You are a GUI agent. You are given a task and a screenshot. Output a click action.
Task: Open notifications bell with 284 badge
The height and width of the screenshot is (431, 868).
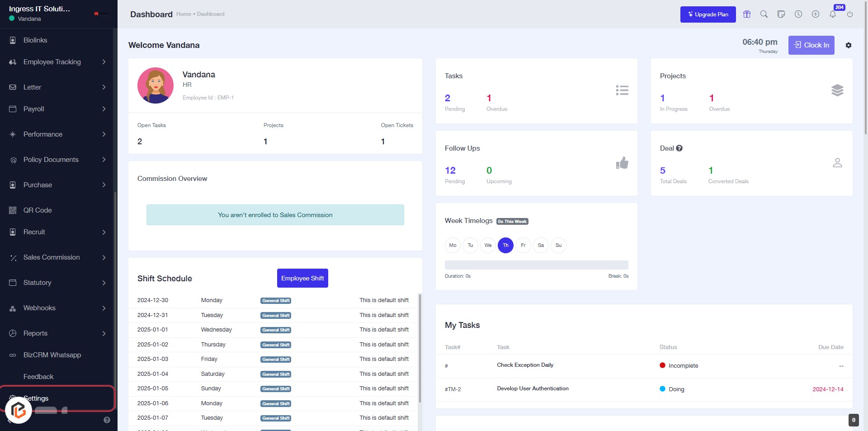[x=833, y=14]
